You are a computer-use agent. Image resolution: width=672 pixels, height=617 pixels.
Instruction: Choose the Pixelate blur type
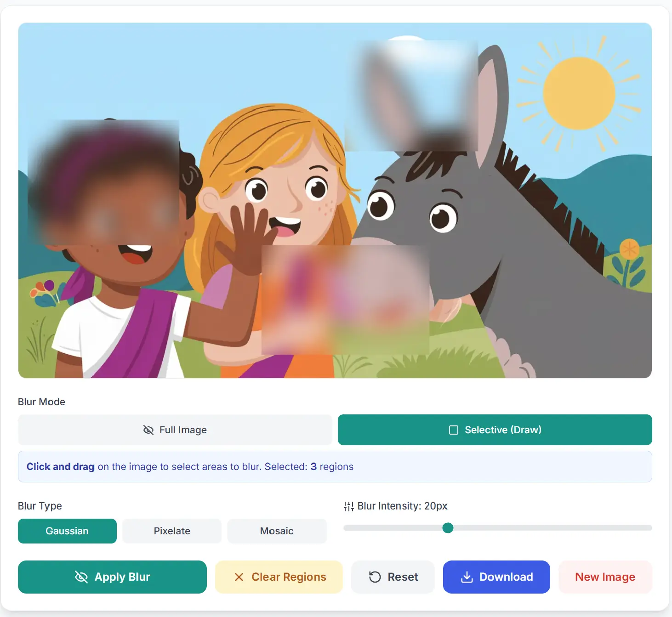pos(172,531)
